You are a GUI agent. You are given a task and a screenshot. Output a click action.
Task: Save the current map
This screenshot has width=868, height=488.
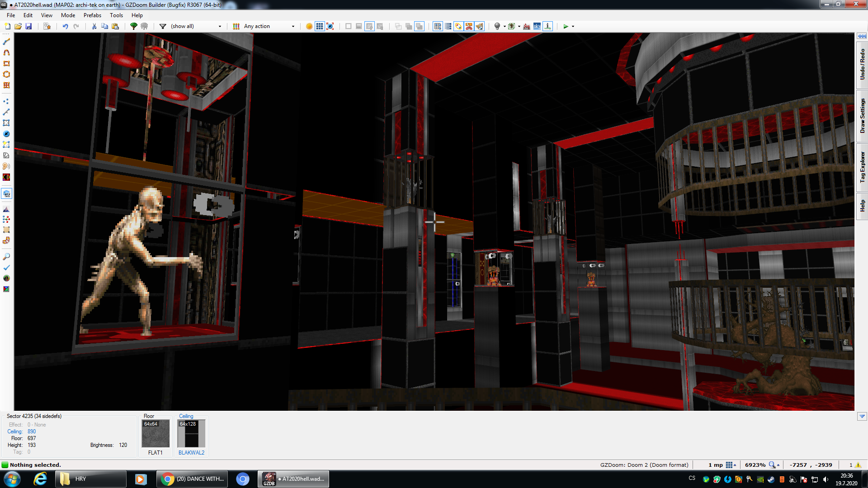click(28, 26)
